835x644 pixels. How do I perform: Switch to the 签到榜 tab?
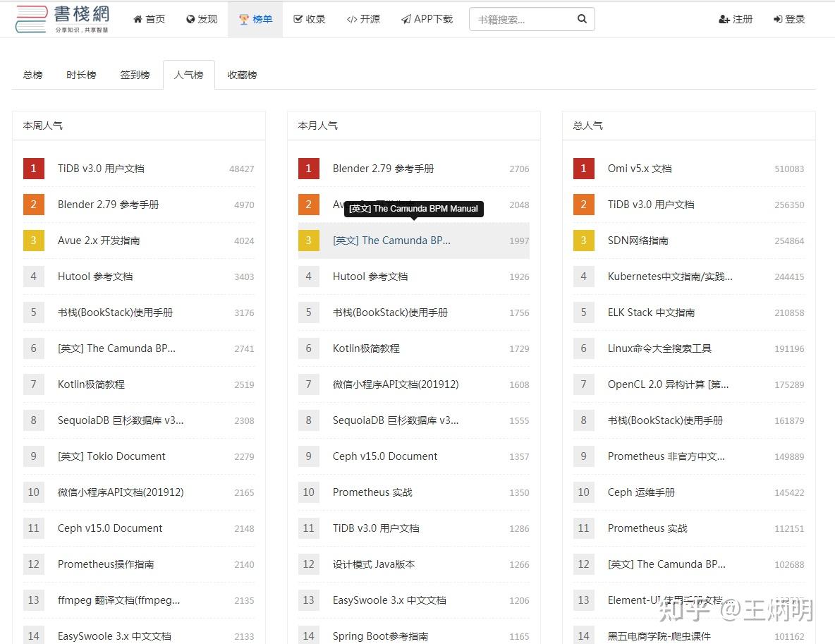[x=135, y=75]
